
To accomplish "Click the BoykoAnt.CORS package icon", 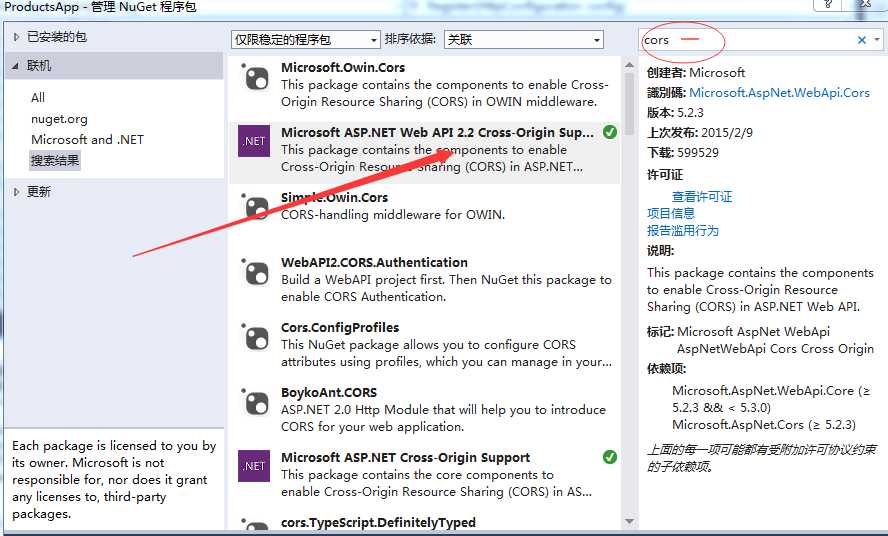I will point(255,402).
